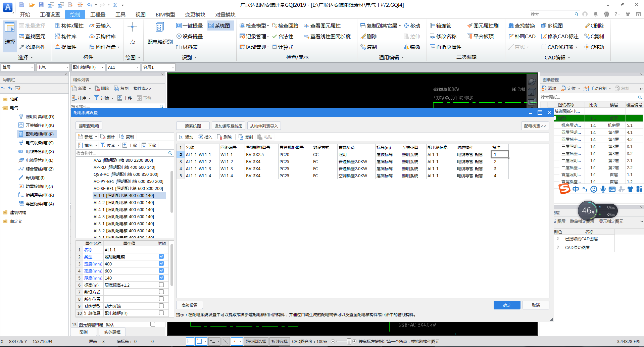Enable the 附加 checkbox for 敷设方式 row
644x347 pixels.
[161, 292]
